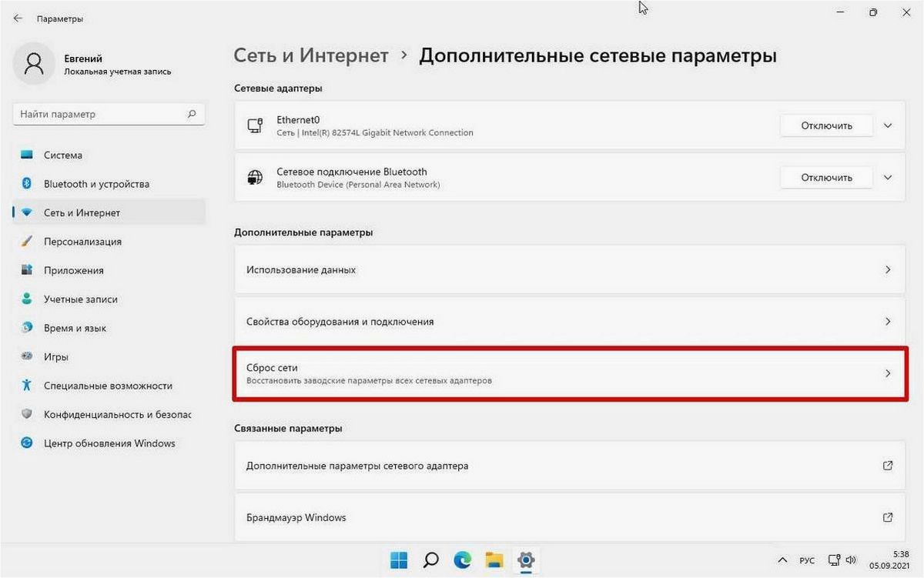Click Локальная учетная запись account text

118,72
